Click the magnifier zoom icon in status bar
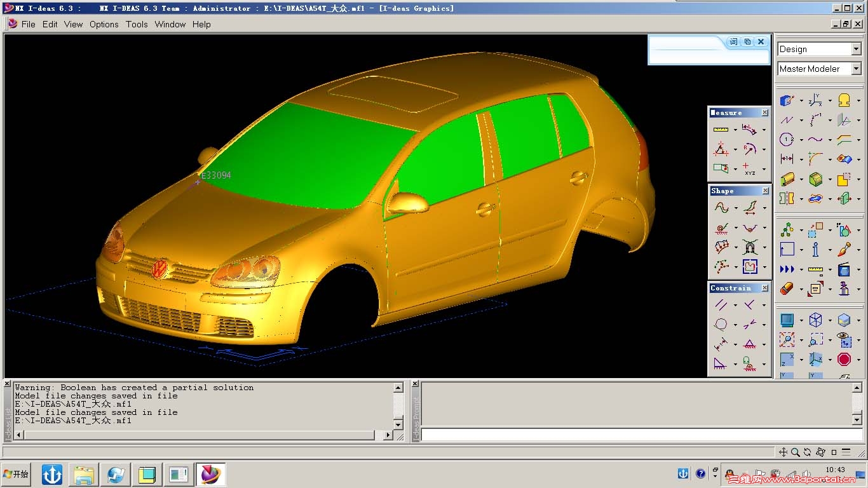The width and height of the screenshot is (868, 488). coord(796,452)
